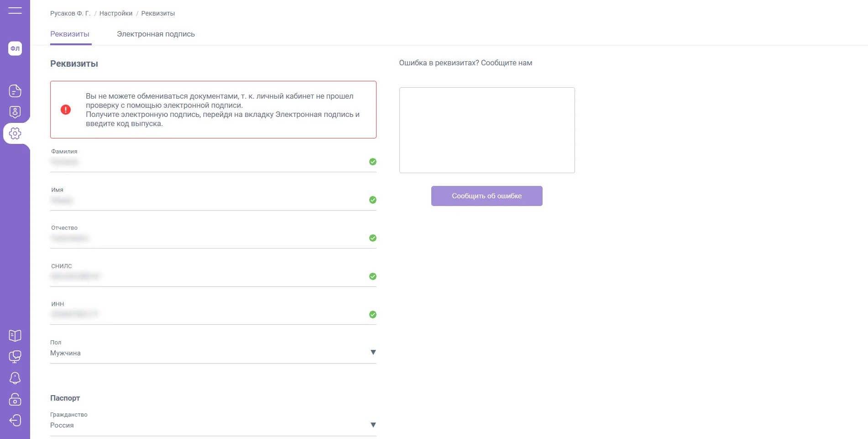Click the green checkmark beside СНИЛС

pyautogui.click(x=373, y=276)
